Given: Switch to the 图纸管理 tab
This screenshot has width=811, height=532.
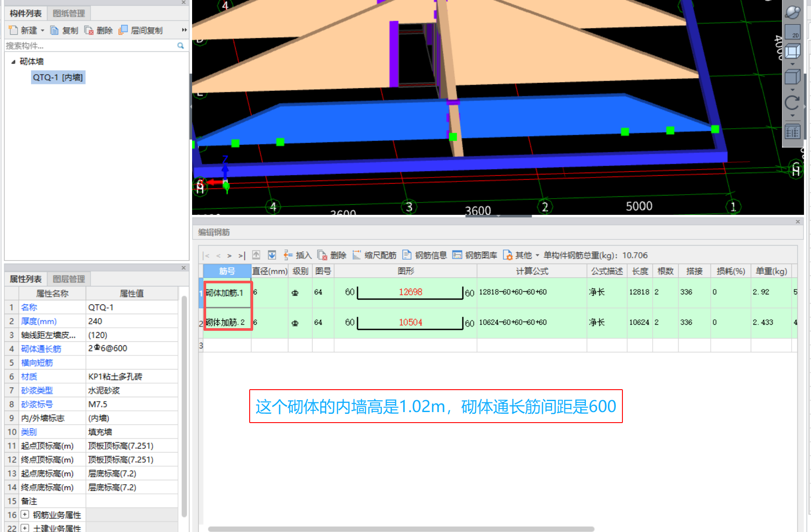Looking at the screenshot, I should pyautogui.click(x=69, y=13).
